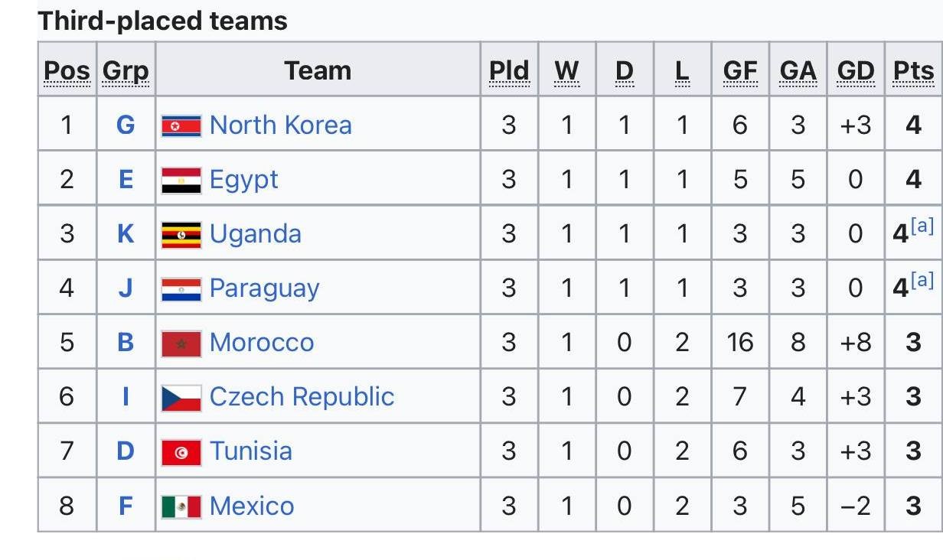Click the Pts column header

[x=913, y=70]
